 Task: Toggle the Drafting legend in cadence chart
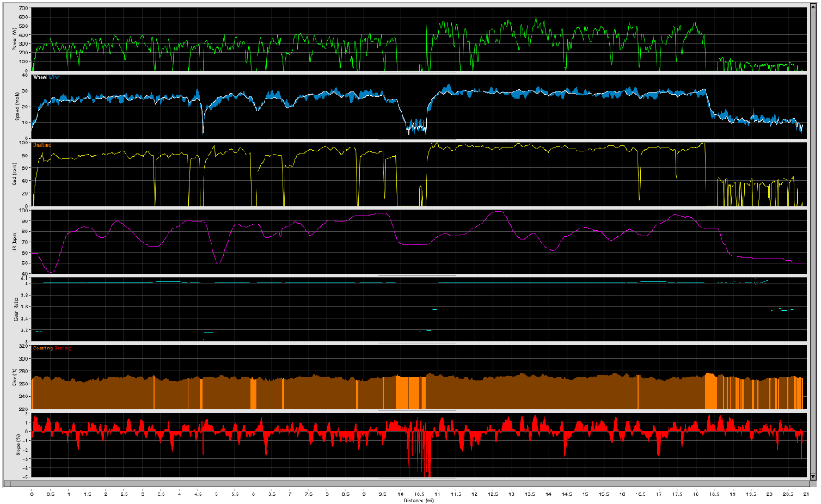(x=42, y=145)
